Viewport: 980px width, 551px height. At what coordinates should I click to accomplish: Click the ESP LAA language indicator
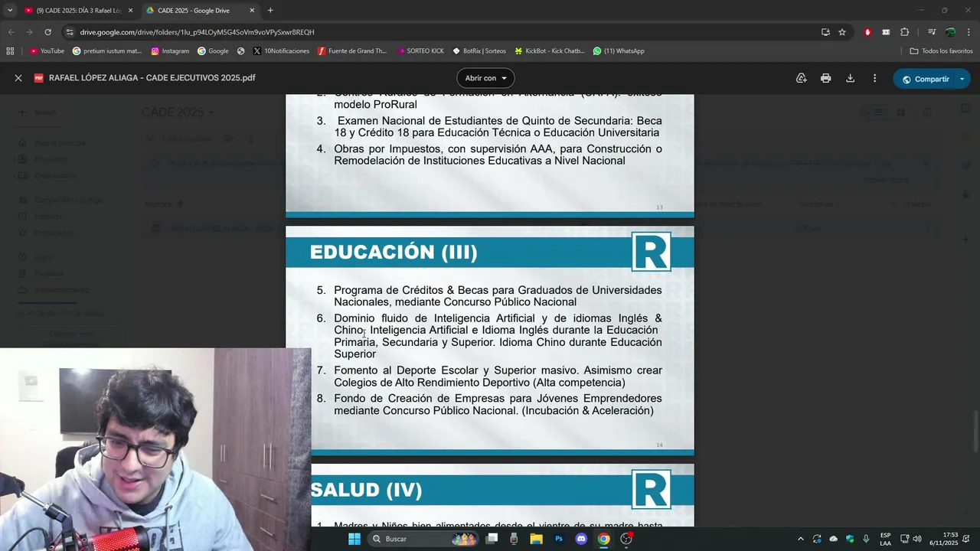click(x=885, y=539)
